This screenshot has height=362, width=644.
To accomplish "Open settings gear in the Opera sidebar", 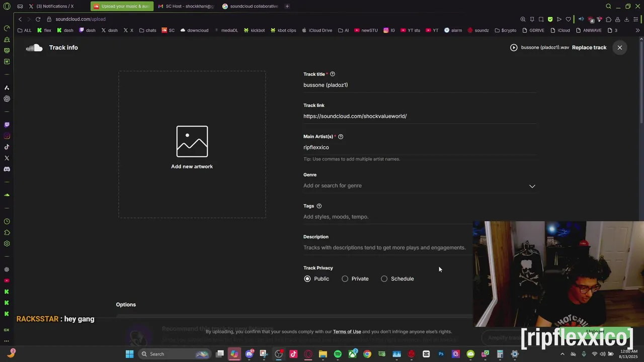I will 7,243.
